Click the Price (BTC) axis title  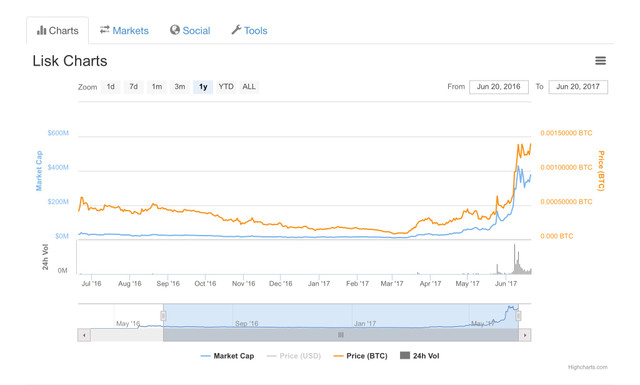coord(601,171)
